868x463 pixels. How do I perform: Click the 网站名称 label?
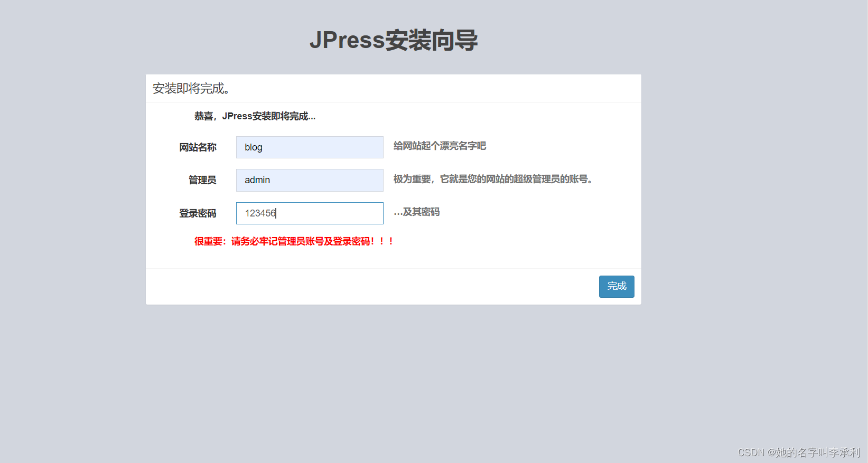(x=198, y=147)
